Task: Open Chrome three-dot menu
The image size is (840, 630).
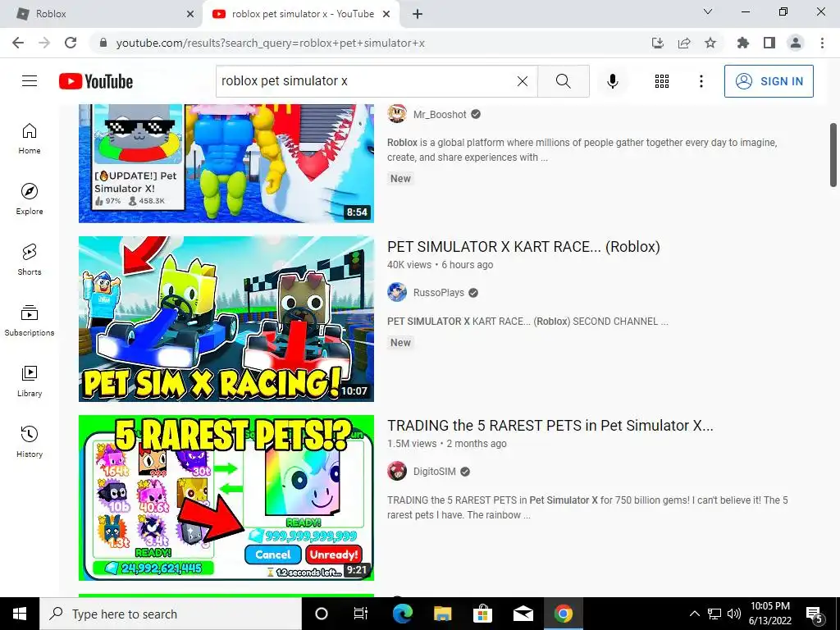Action: [822, 43]
